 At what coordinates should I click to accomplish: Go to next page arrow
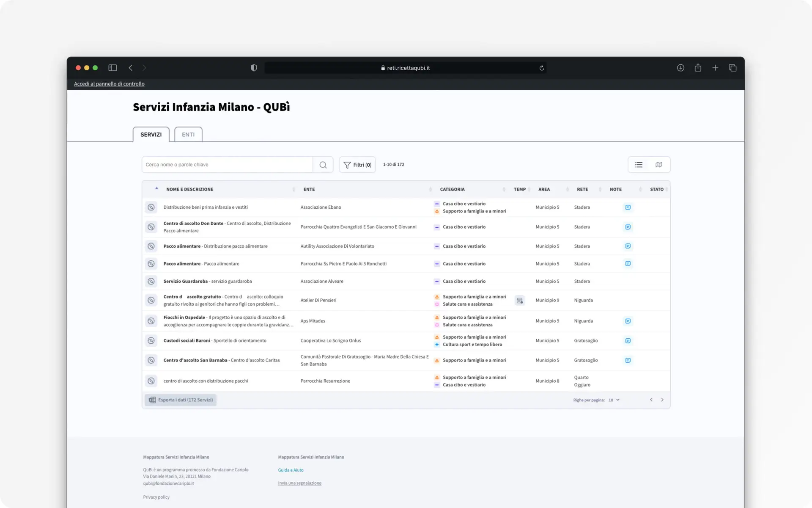(x=662, y=400)
